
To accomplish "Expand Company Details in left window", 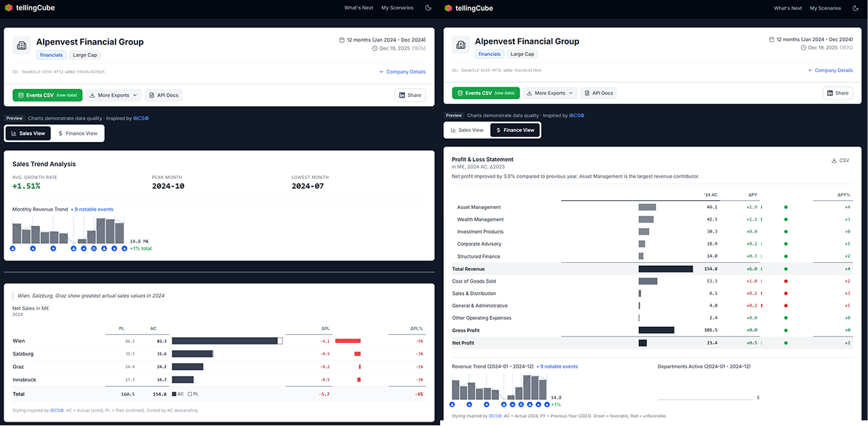I will click(x=402, y=72).
